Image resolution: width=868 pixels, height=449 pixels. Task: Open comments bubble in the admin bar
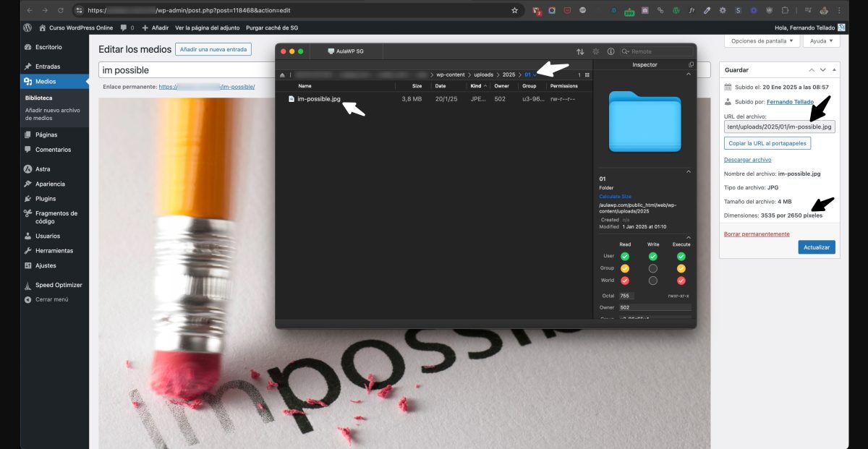click(x=127, y=27)
